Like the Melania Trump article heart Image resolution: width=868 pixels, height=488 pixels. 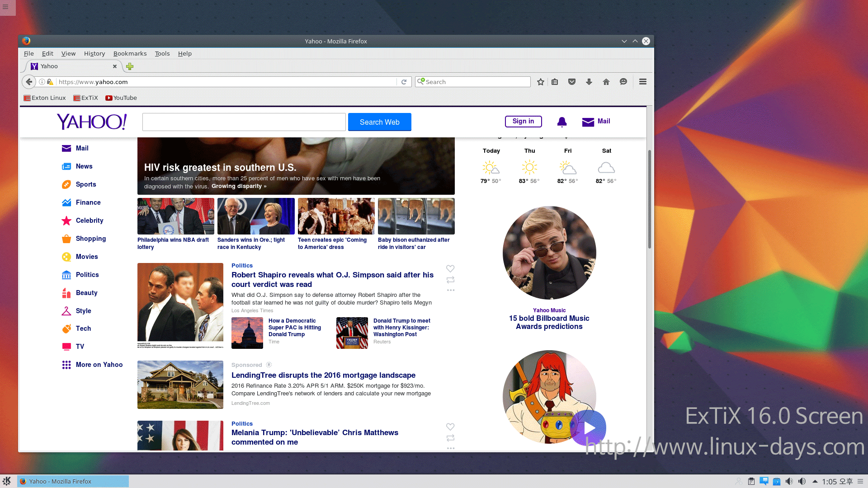coord(450,427)
